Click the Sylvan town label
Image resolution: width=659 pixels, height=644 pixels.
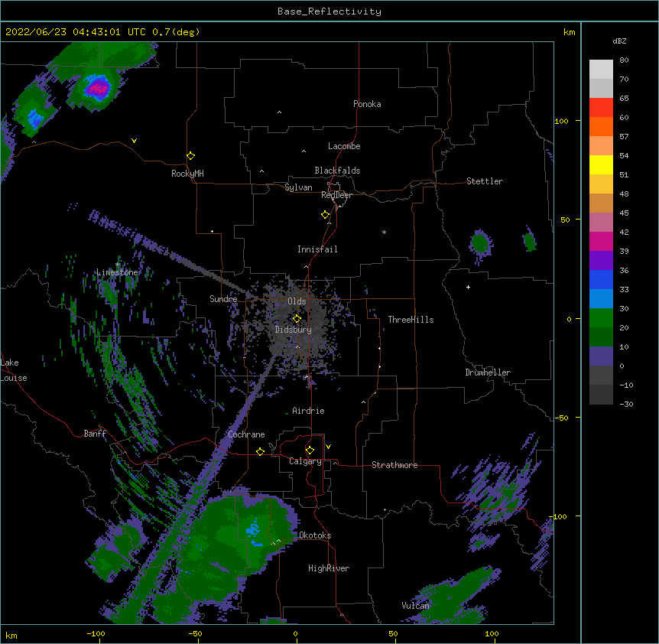(x=298, y=187)
